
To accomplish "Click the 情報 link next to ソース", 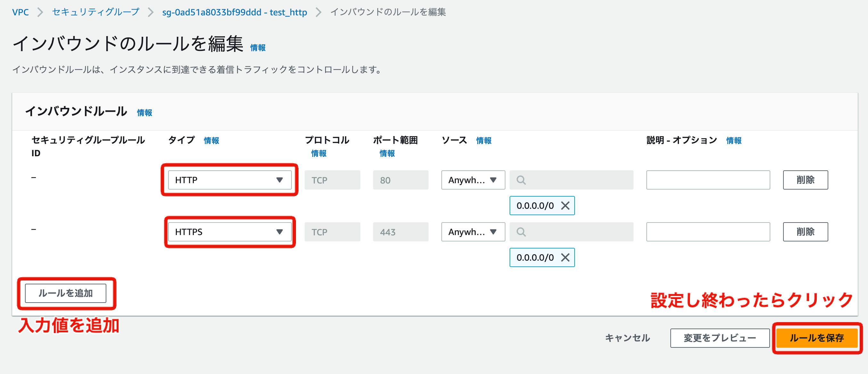I will click(x=484, y=141).
